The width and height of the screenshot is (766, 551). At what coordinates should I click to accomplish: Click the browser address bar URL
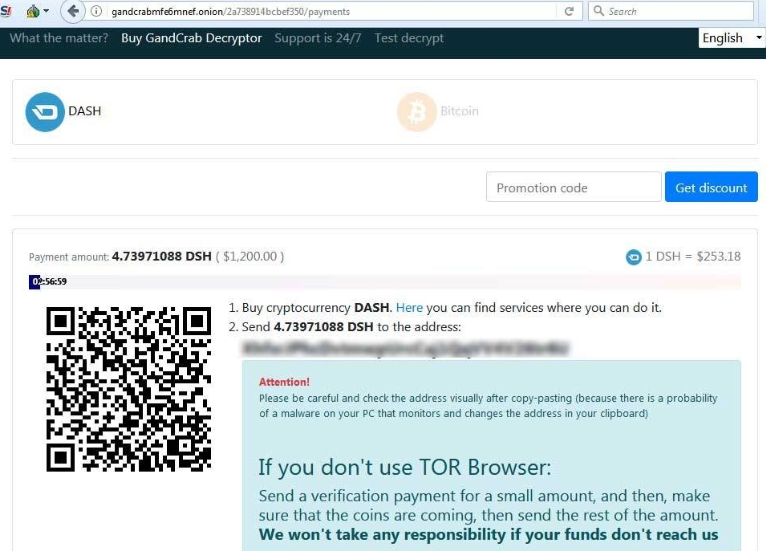230,11
